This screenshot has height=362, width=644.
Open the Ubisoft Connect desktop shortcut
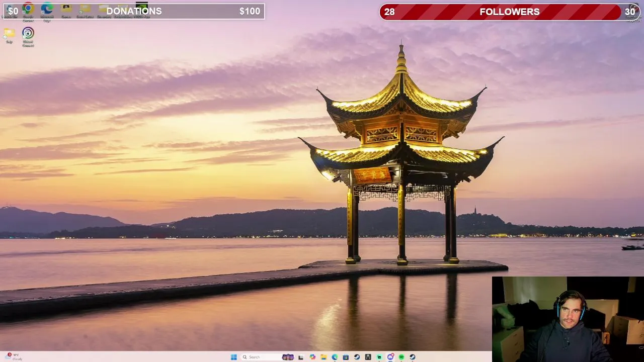[x=28, y=37]
